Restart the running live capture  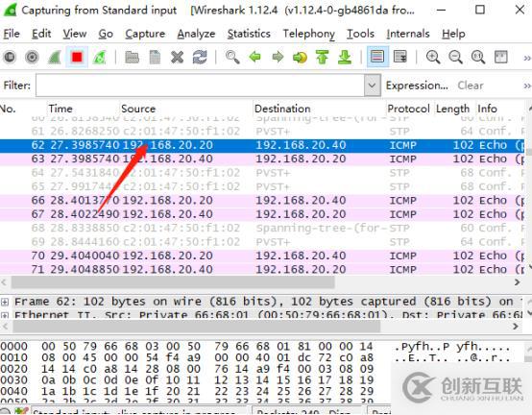click(x=100, y=57)
